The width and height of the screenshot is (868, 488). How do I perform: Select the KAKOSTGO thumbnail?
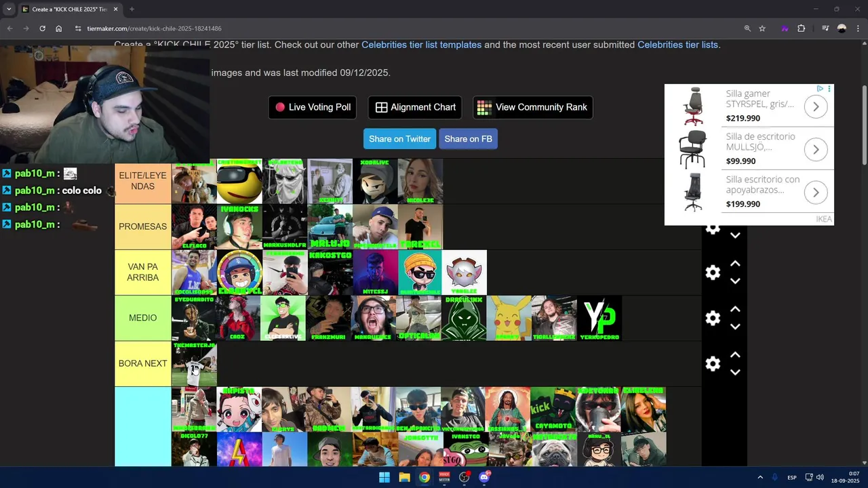point(330,272)
